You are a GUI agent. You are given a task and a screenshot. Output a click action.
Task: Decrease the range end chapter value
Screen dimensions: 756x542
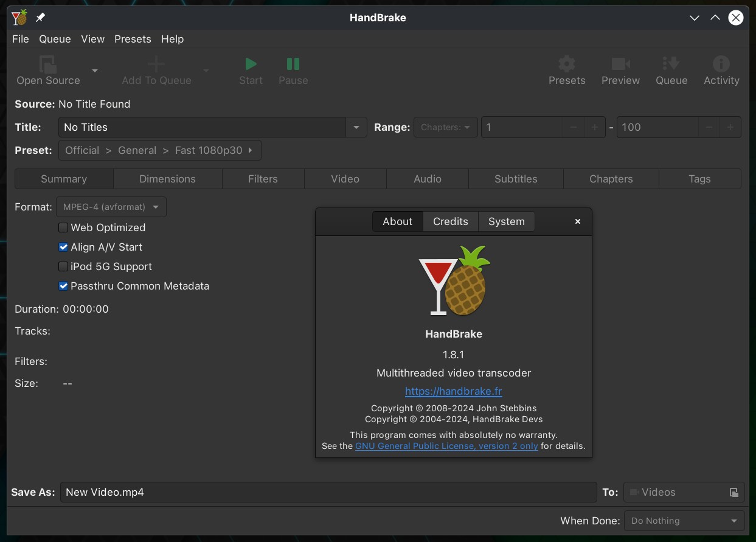(x=709, y=127)
